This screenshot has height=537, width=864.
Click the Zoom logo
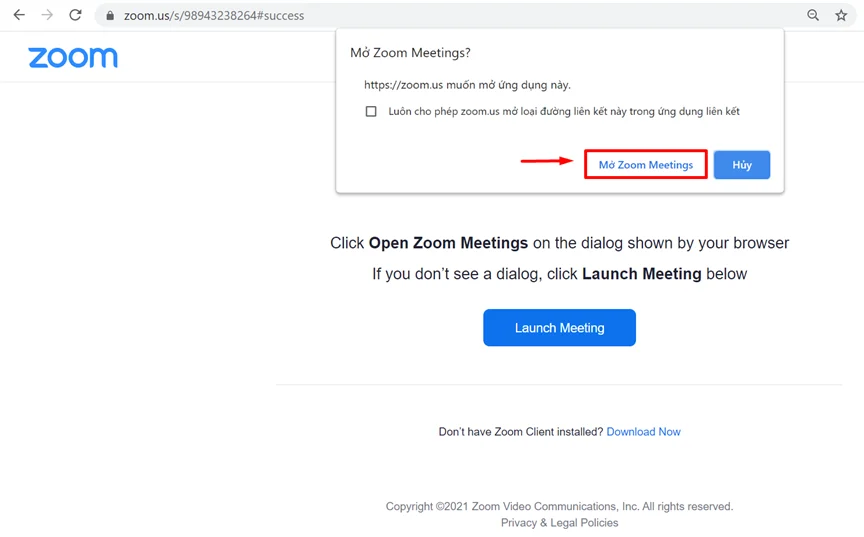click(x=73, y=57)
